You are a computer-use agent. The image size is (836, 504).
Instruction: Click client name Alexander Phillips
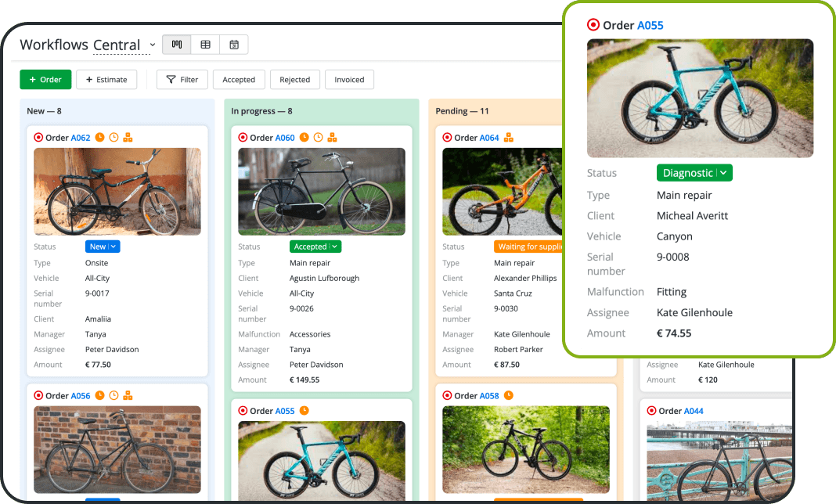click(x=525, y=278)
